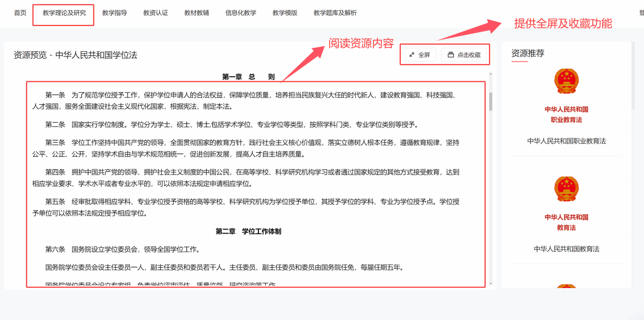The image size is (644, 320).
Task: Open the 中华人民共和国职业教育法 link
Action: (566, 141)
